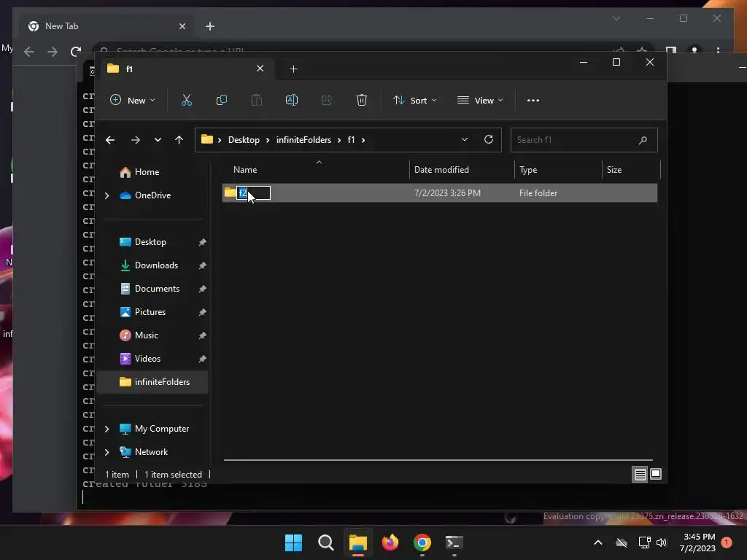Switch to details view layout icon
Image resolution: width=747 pixels, height=560 pixels.
[x=640, y=474]
